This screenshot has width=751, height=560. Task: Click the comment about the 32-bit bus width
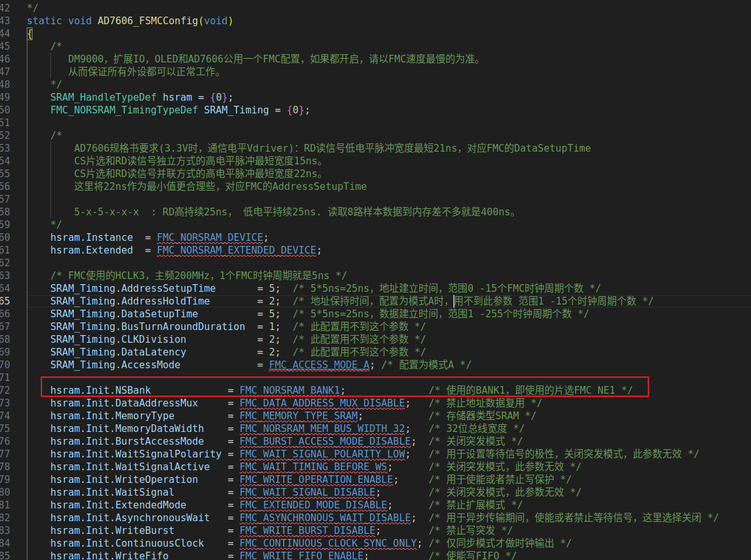[477, 429]
